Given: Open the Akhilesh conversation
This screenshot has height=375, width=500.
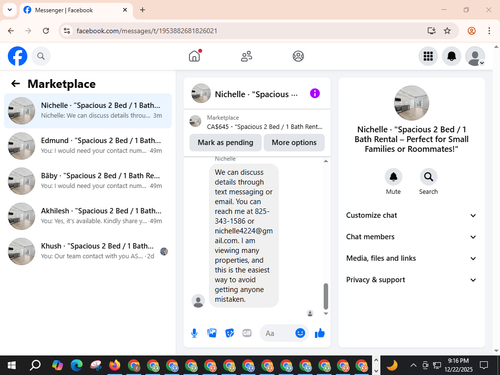Looking at the screenshot, I should pos(88,216).
